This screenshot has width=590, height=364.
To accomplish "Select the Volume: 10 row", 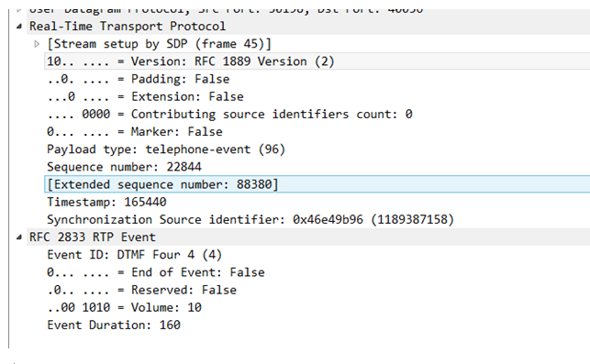I will click(x=317, y=307).
